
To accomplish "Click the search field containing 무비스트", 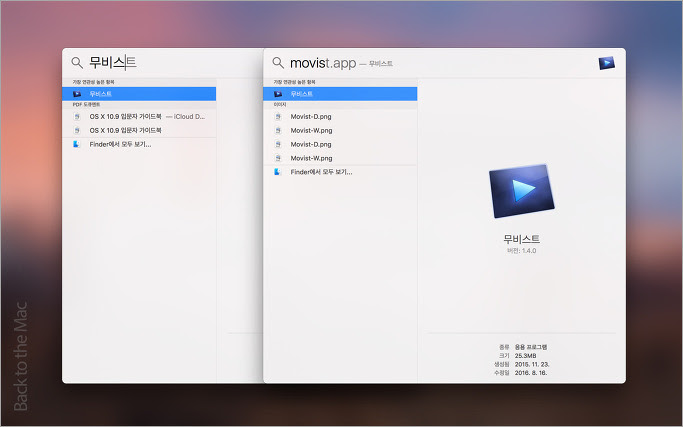I will pos(162,63).
